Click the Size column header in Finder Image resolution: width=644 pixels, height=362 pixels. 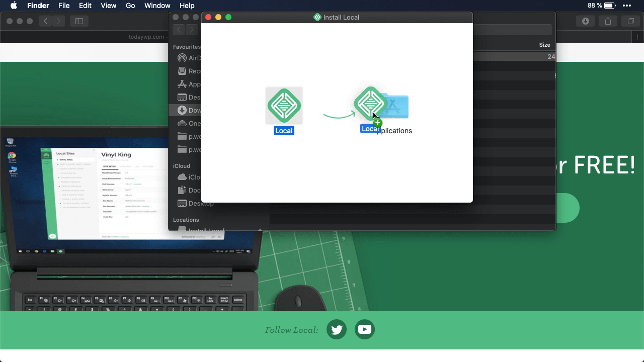(x=544, y=45)
